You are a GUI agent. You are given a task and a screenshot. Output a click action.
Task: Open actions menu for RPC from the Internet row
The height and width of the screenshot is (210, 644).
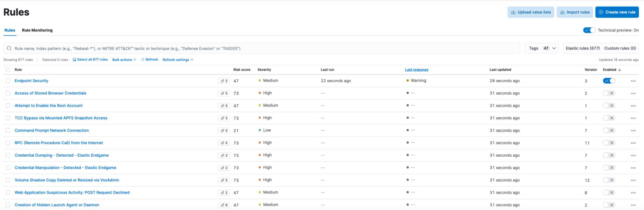[x=633, y=143]
